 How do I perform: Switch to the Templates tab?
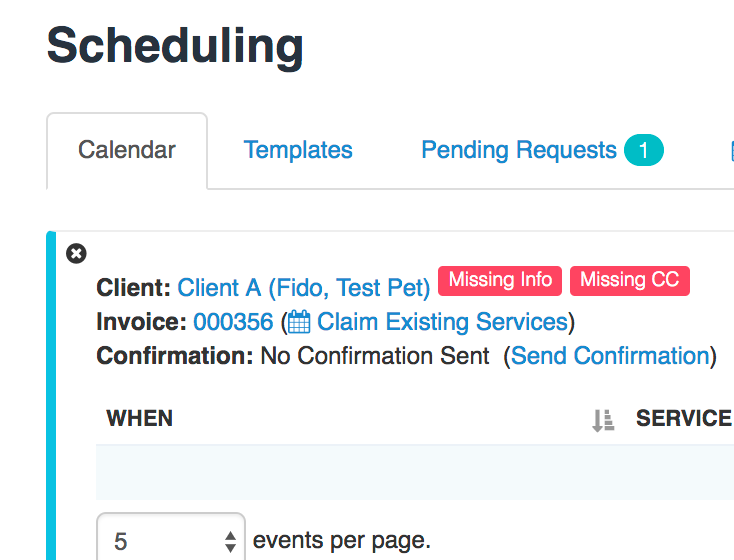coord(298,150)
